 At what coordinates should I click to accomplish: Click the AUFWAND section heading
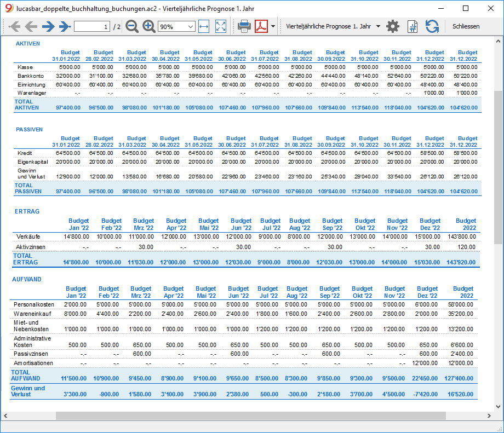pos(27,279)
